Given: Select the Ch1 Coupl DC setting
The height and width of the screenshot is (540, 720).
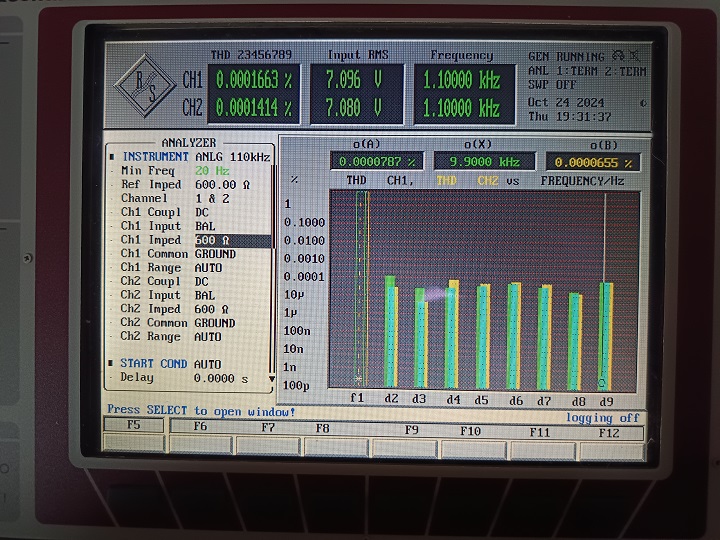Looking at the screenshot, I should (x=201, y=213).
